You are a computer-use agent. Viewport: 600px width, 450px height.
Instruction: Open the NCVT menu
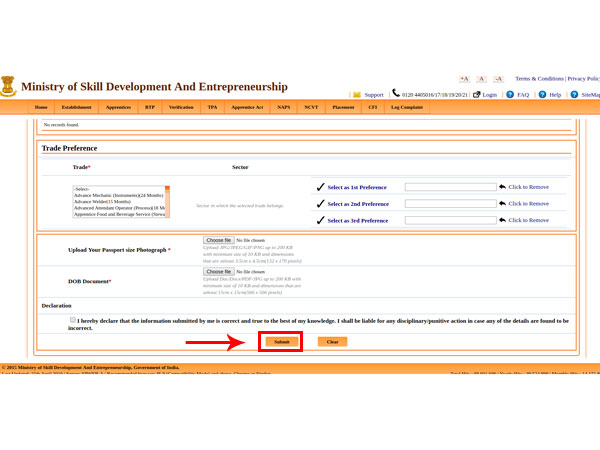click(x=311, y=107)
